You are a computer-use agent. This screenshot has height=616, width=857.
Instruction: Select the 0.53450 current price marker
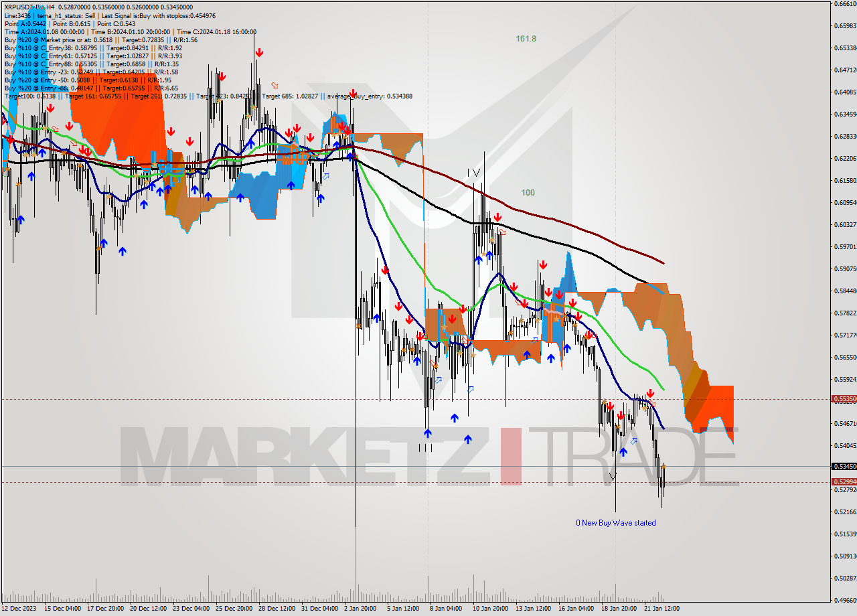click(844, 467)
